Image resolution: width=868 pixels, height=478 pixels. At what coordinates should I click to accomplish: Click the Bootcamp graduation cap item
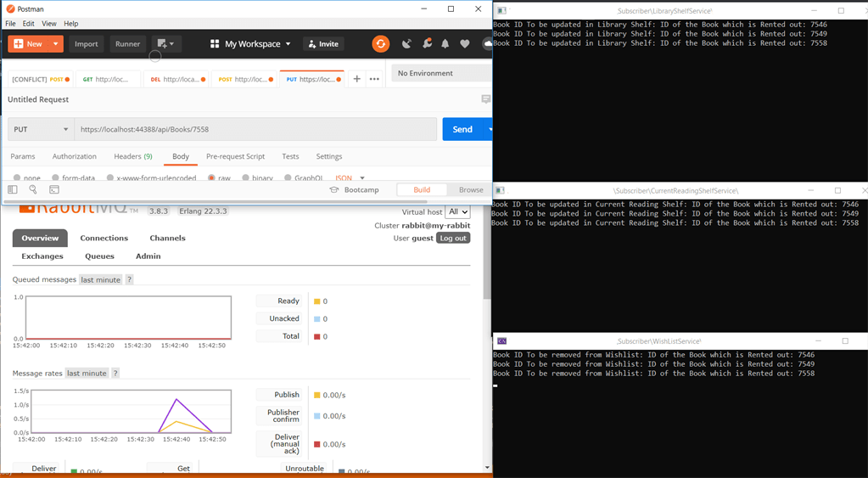pyautogui.click(x=354, y=189)
